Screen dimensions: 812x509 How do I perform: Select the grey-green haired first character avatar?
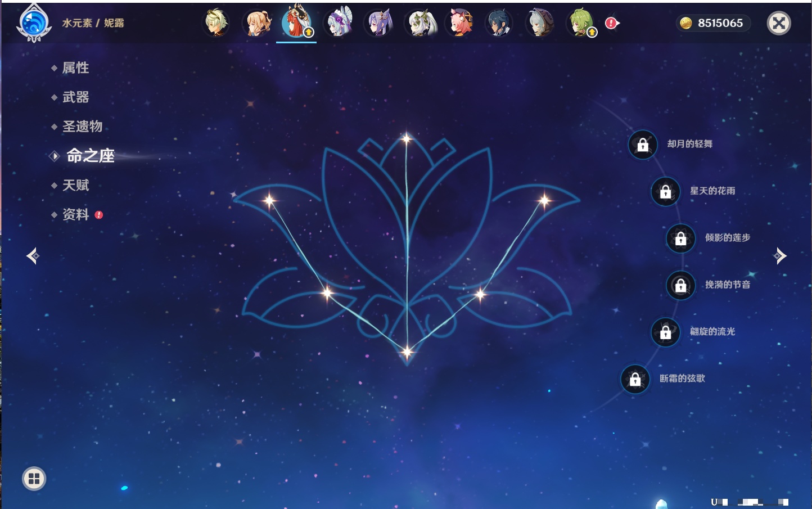point(216,23)
